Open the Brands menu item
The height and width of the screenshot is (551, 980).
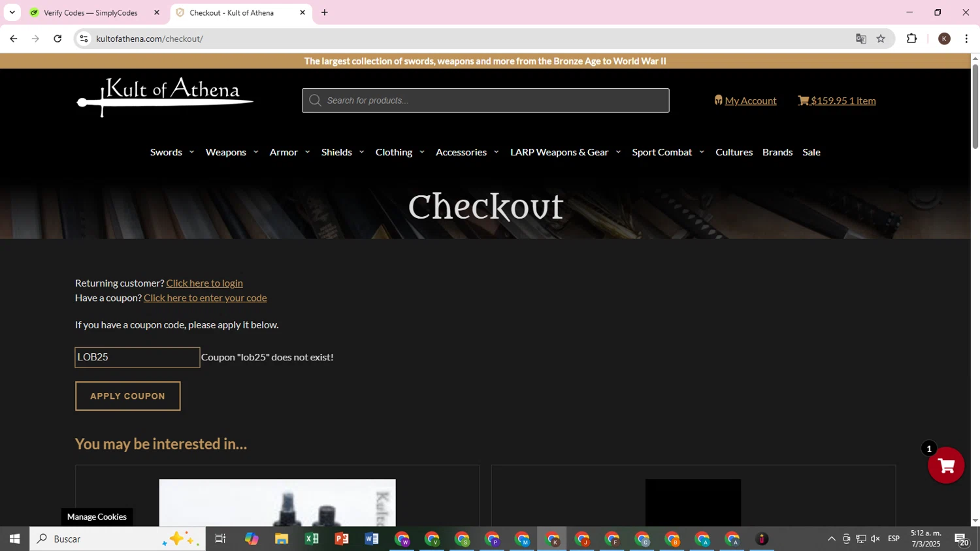777,152
